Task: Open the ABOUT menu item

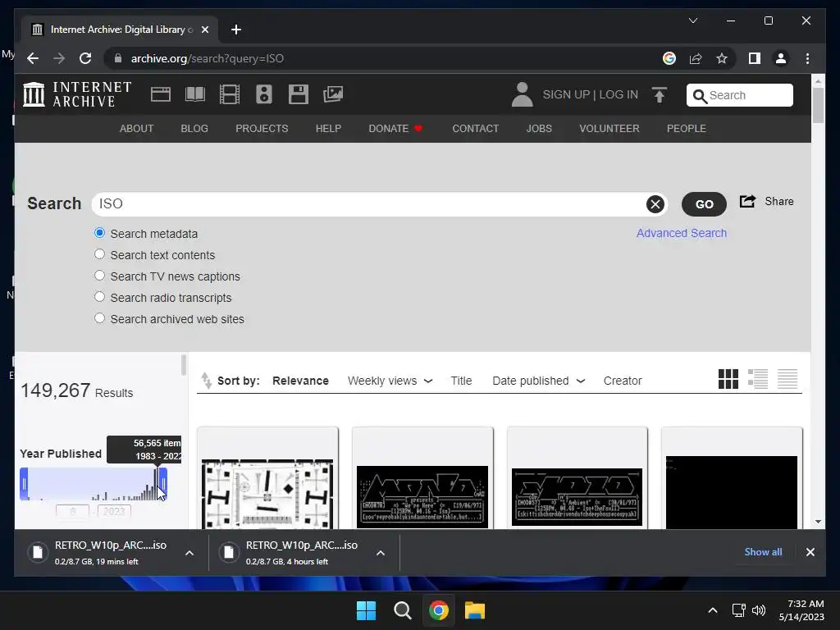Action: point(137,129)
